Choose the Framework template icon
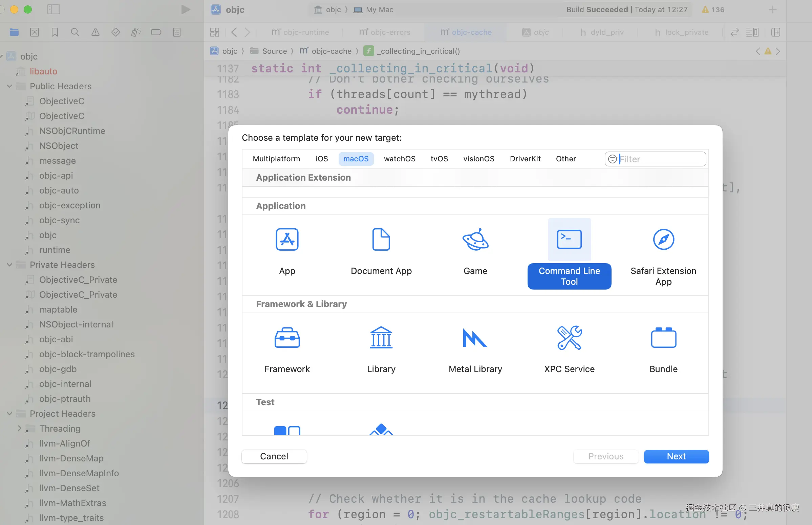Image resolution: width=812 pixels, height=525 pixels. (287, 338)
